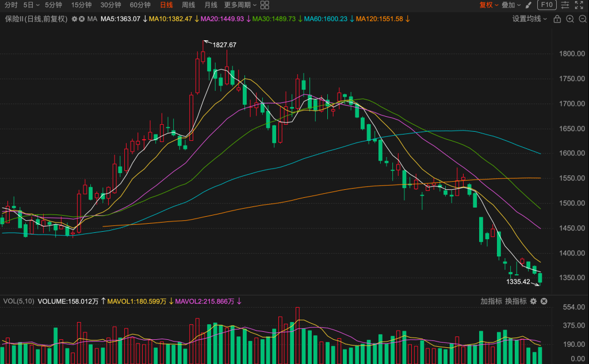Toggle the chart lock icon
The height and width of the screenshot is (364, 589).
[x=557, y=19]
